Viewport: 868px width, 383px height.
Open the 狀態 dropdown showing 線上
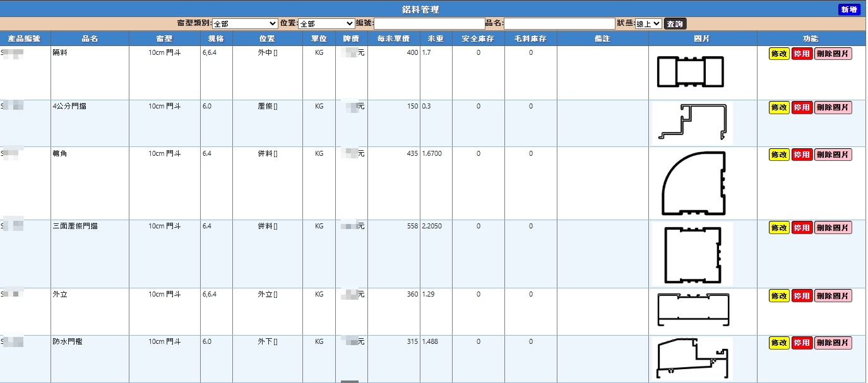pos(648,23)
